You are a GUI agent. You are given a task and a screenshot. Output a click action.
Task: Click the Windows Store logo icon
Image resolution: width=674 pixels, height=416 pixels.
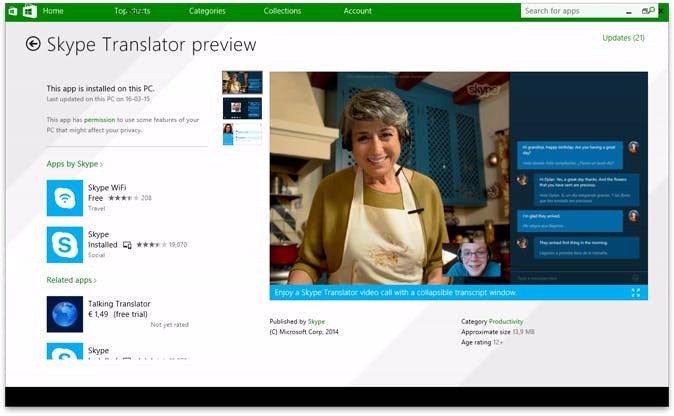pos(30,11)
